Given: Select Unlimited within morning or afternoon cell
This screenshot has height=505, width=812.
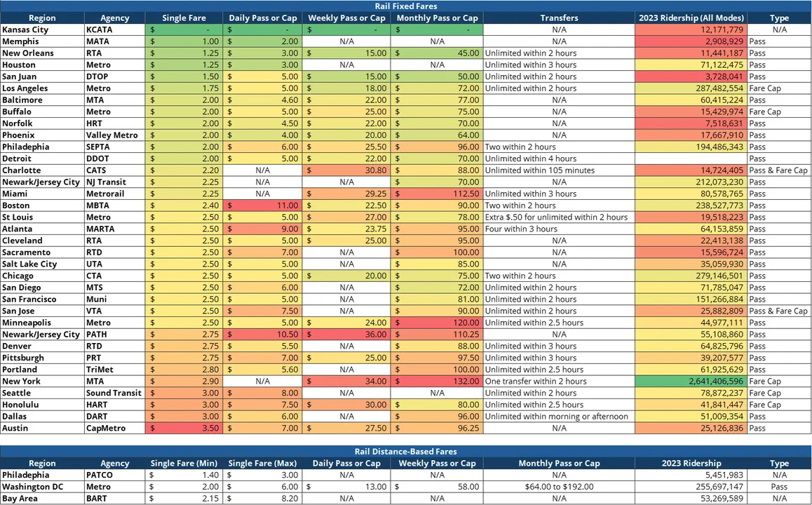Looking at the screenshot, I should point(559,417).
